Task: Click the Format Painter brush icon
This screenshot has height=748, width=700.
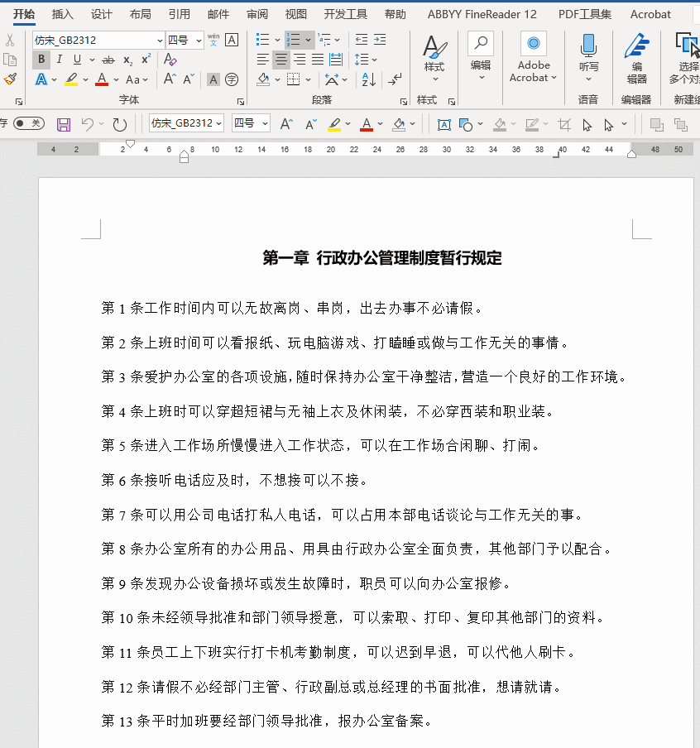Action: (10, 79)
